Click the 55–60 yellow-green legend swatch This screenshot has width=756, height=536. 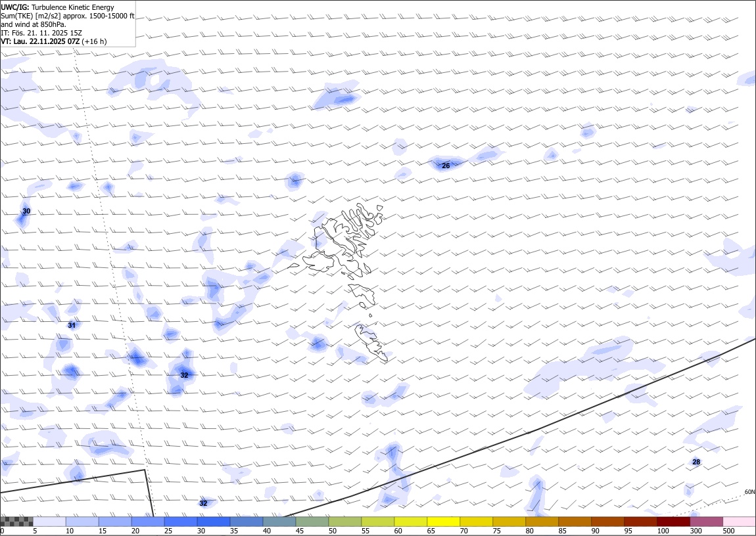[377, 522]
